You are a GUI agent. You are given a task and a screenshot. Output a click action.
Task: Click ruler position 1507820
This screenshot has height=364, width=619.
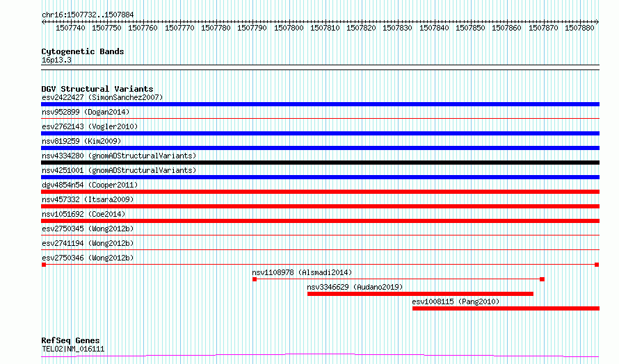(362, 28)
